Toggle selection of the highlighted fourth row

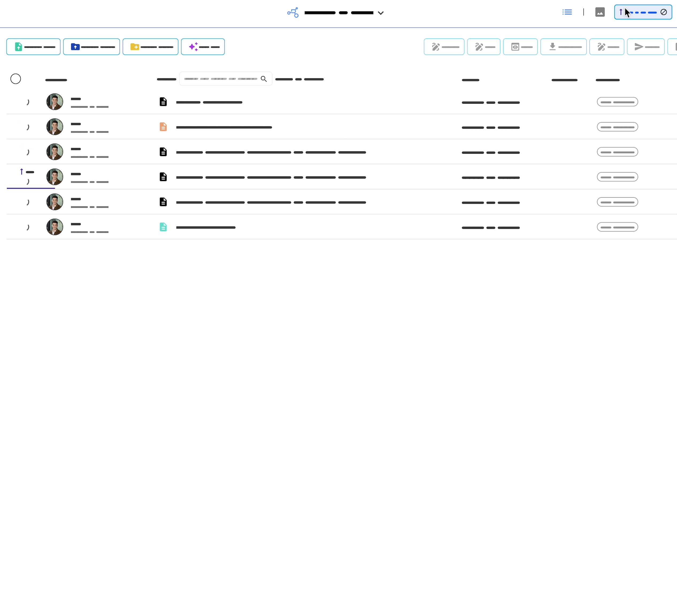point(28,182)
